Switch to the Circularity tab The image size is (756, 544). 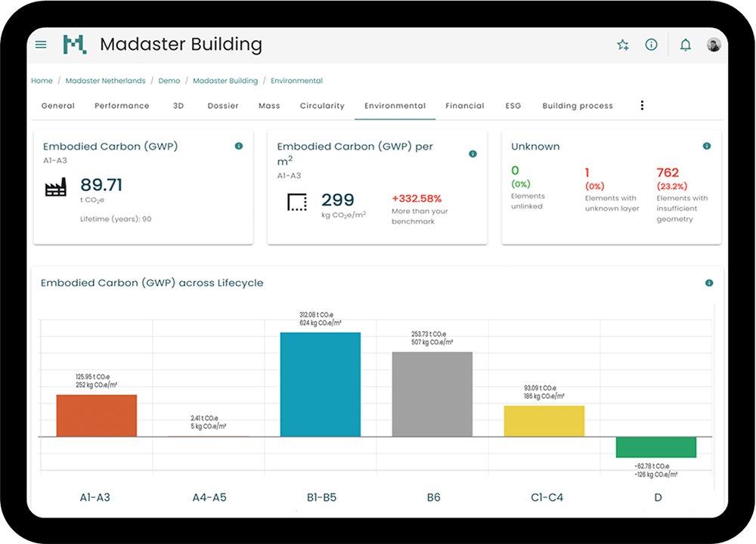322,106
